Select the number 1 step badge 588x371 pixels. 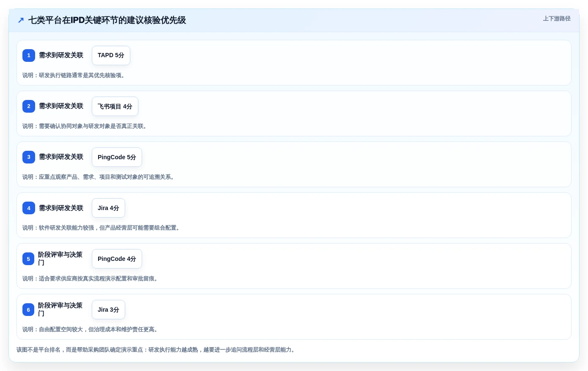(x=29, y=55)
